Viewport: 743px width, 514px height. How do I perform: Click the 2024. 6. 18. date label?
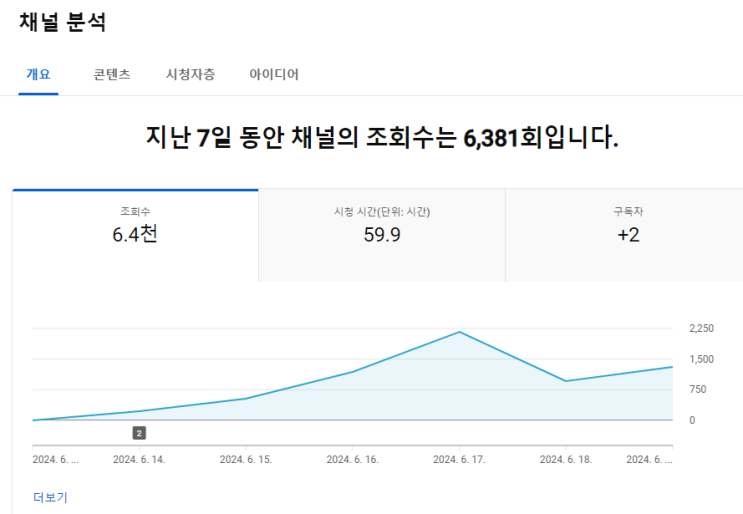point(566,460)
